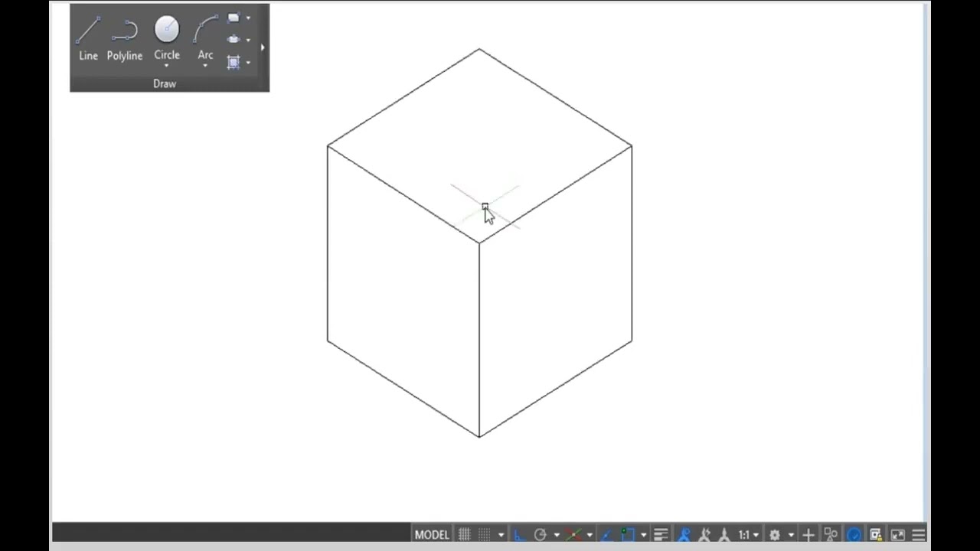980x551 pixels.
Task: Open the snap mode settings dropdown
Action: tap(501, 535)
